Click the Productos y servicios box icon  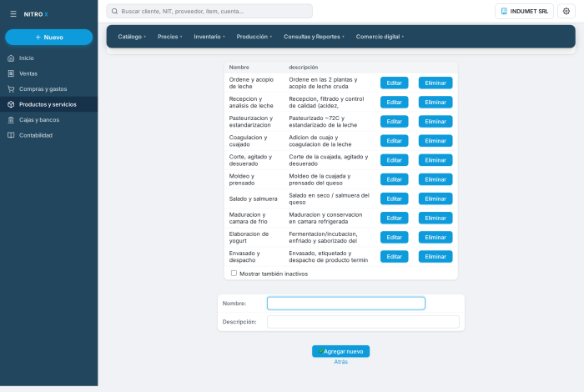(11, 104)
